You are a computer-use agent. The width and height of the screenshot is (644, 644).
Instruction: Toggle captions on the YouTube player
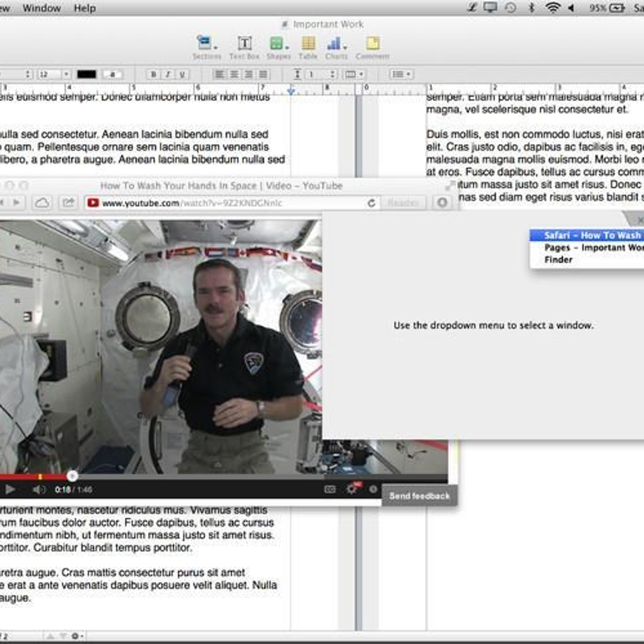click(330, 489)
